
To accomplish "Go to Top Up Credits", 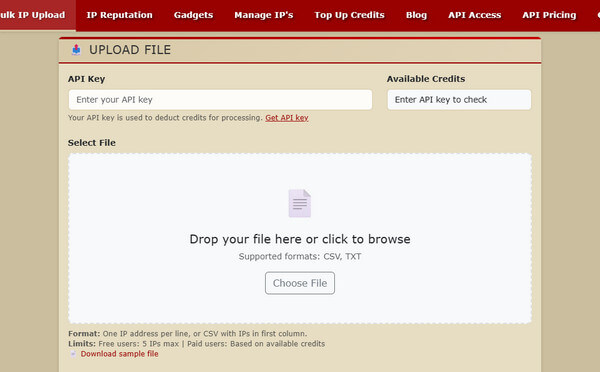I will [349, 15].
